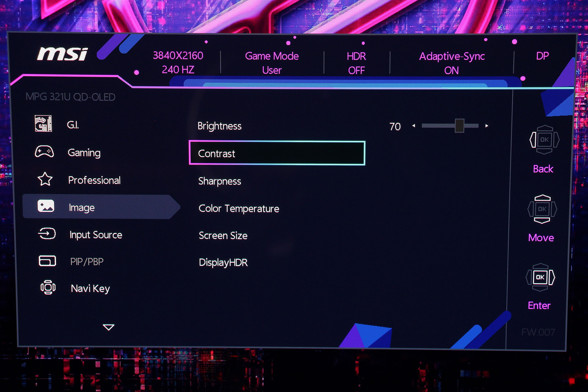Click the Navi Key joystick icon

[48, 288]
